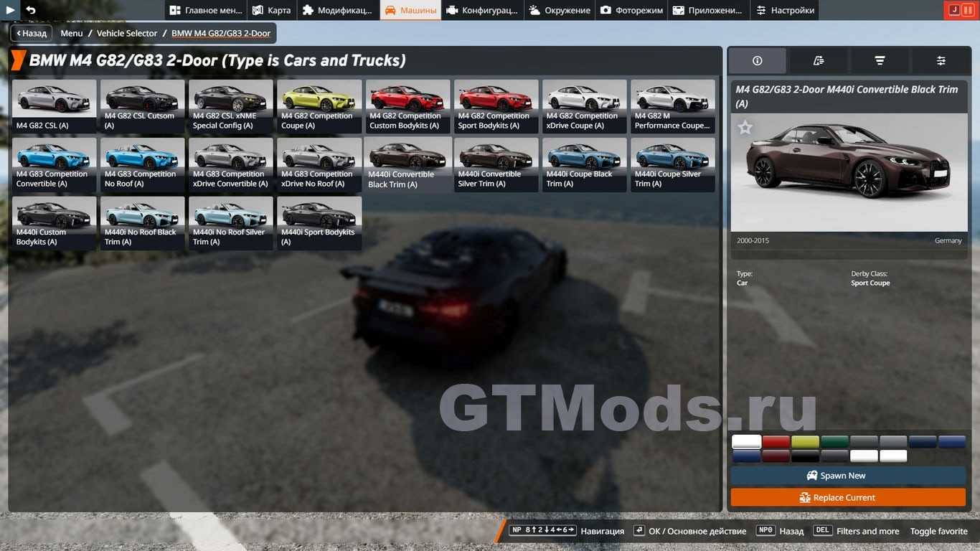Select the M4 G82 CSL (A) thumbnail

pyautogui.click(x=54, y=106)
